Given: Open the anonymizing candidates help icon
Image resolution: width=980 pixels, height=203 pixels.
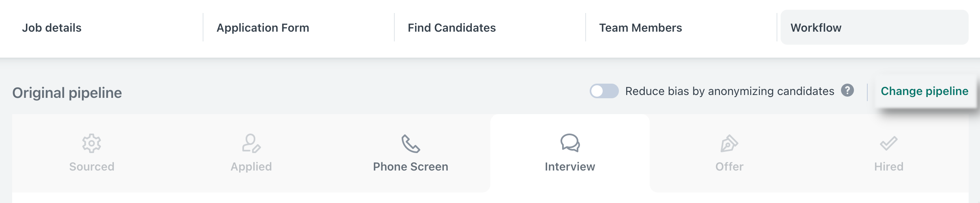Looking at the screenshot, I should [x=847, y=91].
